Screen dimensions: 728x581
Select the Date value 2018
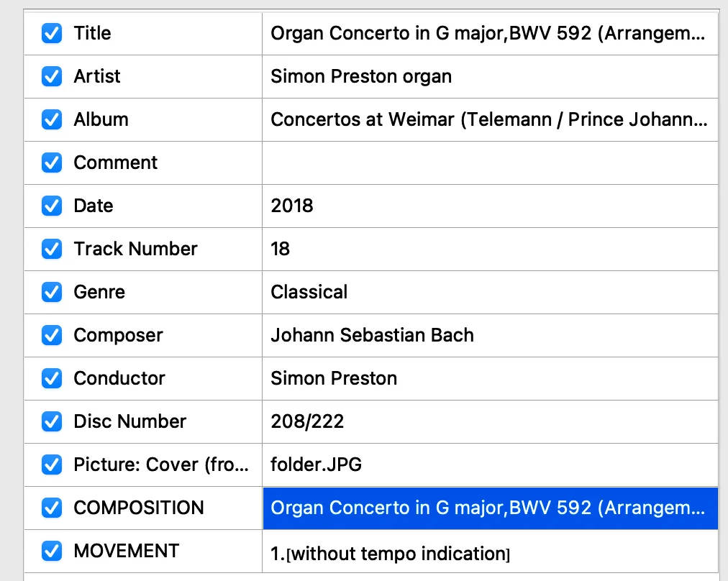pos(292,206)
